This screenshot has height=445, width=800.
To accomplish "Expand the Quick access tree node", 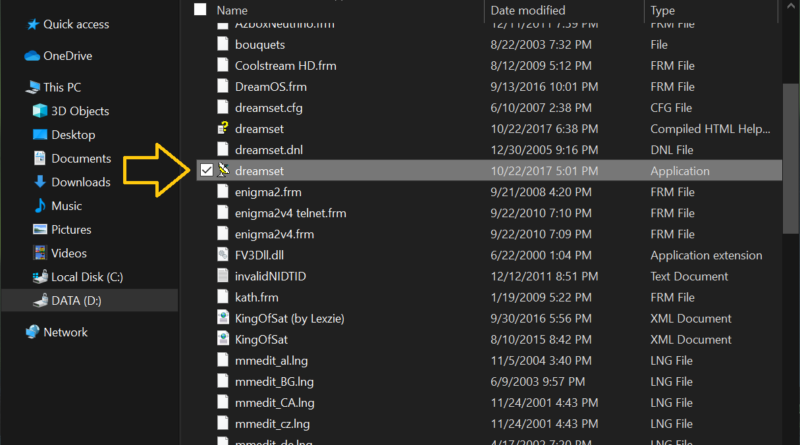I will pyautogui.click(x=13, y=24).
